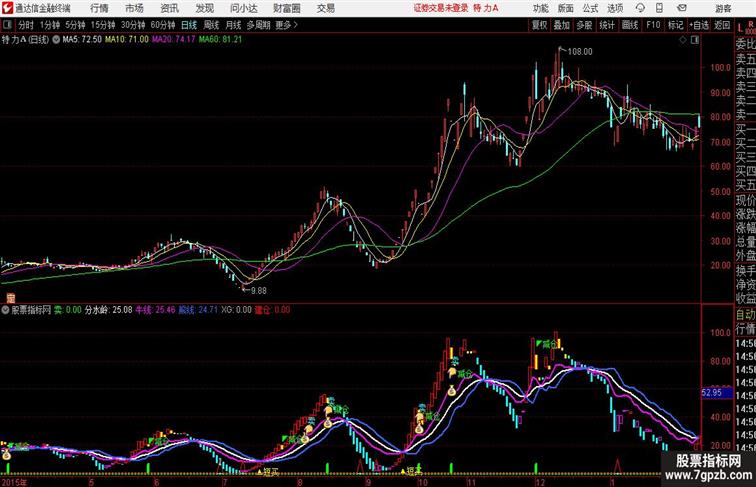The height and width of the screenshot is (487, 756).
Task: Open the headset customer service icon
Action: [640, 8]
